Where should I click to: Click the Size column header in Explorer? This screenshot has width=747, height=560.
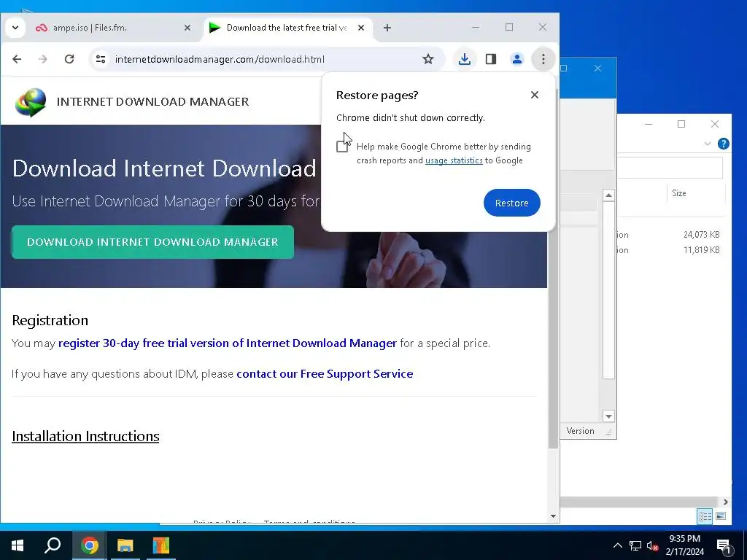679,192
